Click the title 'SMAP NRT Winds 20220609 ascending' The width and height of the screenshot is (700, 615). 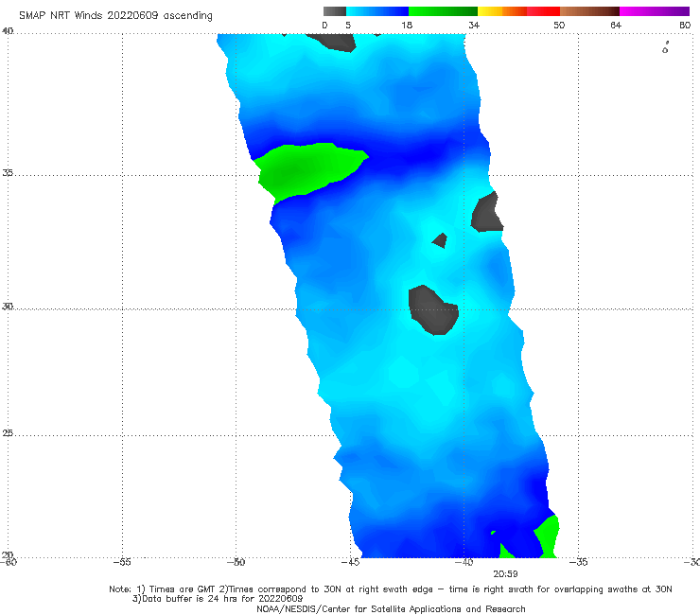pos(115,16)
